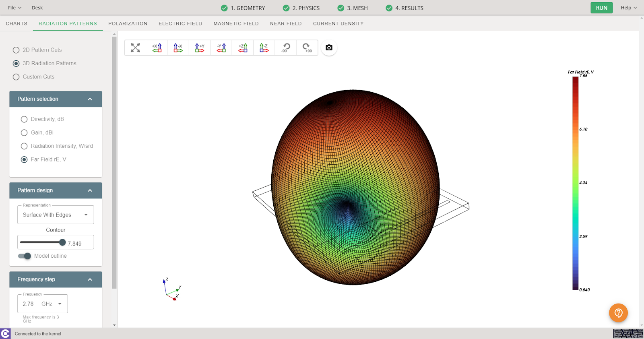The image size is (644, 339).
Task: Set view along -X axis
Action: pos(178,48)
